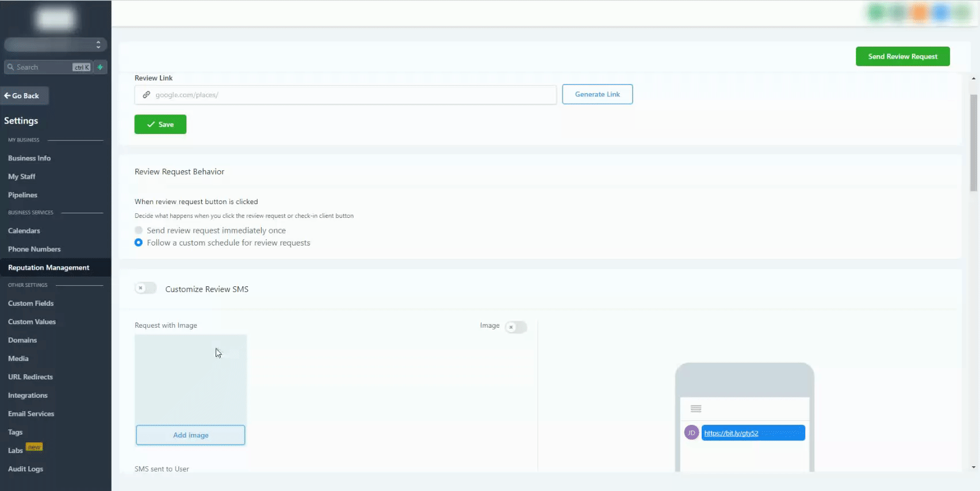Image resolution: width=980 pixels, height=491 pixels.
Task: Open Labs settings
Action: point(16,450)
